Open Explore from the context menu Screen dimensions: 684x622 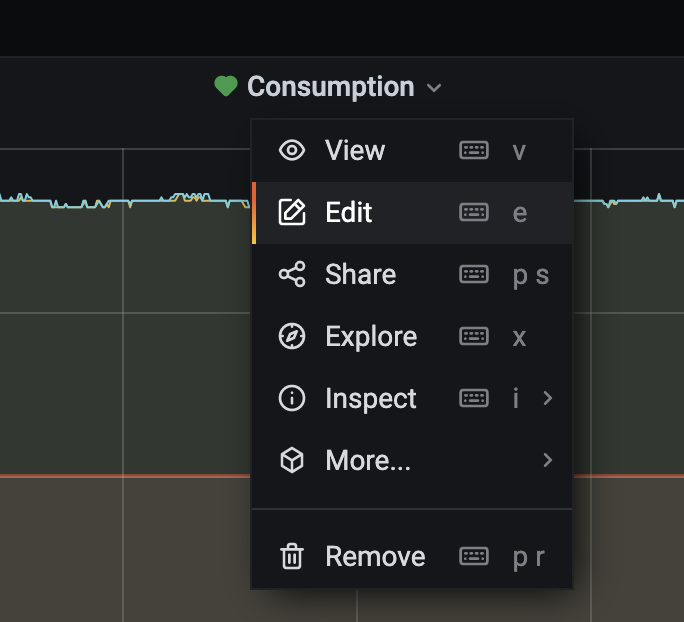point(371,337)
